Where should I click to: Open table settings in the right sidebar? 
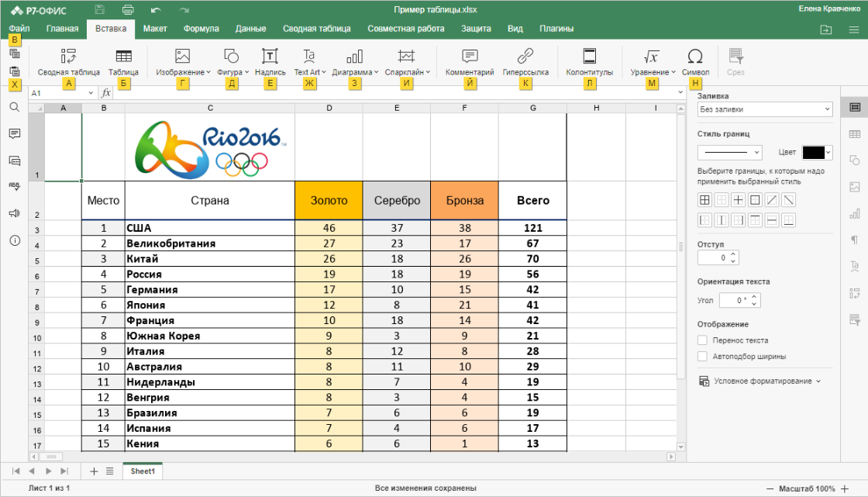coord(855,134)
